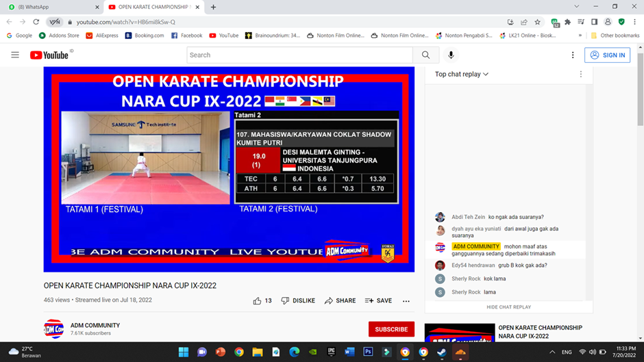The width and height of the screenshot is (644, 362).
Task: Click the YouTube logo to go home
Action: pos(51,55)
